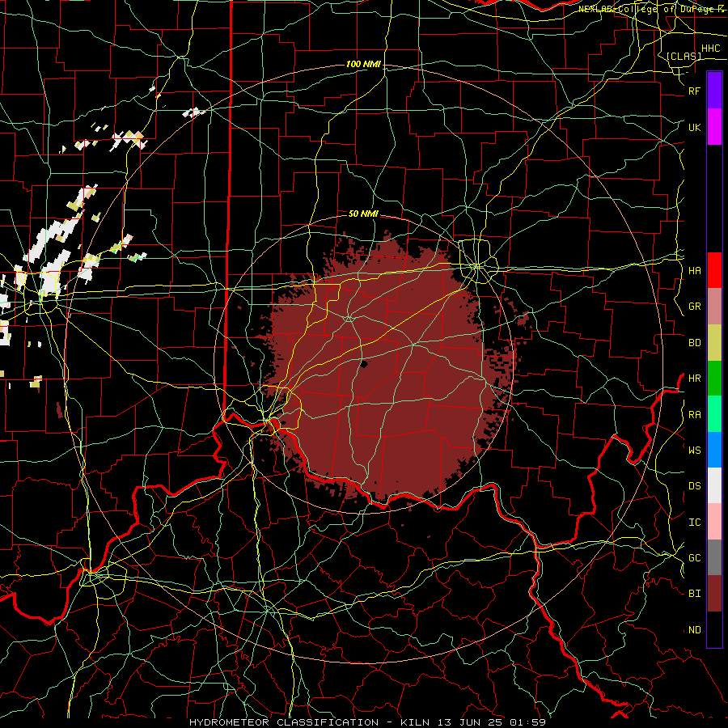Click the DS white legend swatch

(714, 485)
